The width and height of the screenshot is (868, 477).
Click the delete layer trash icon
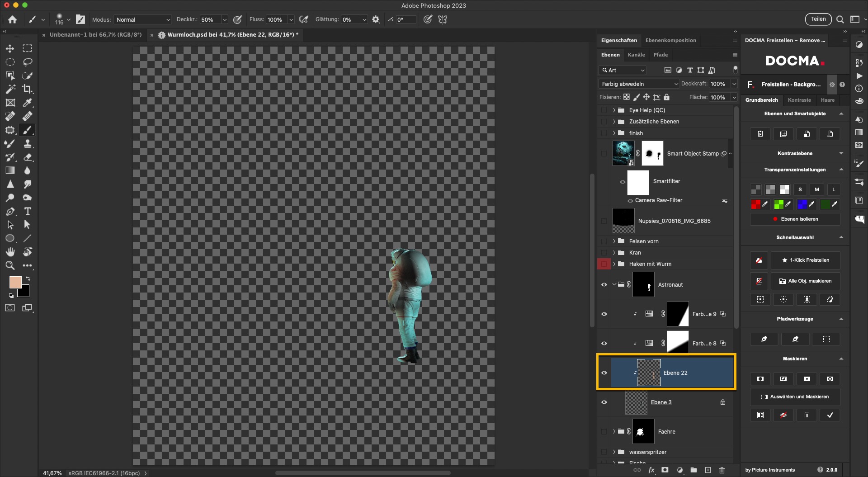pos(722,470)
